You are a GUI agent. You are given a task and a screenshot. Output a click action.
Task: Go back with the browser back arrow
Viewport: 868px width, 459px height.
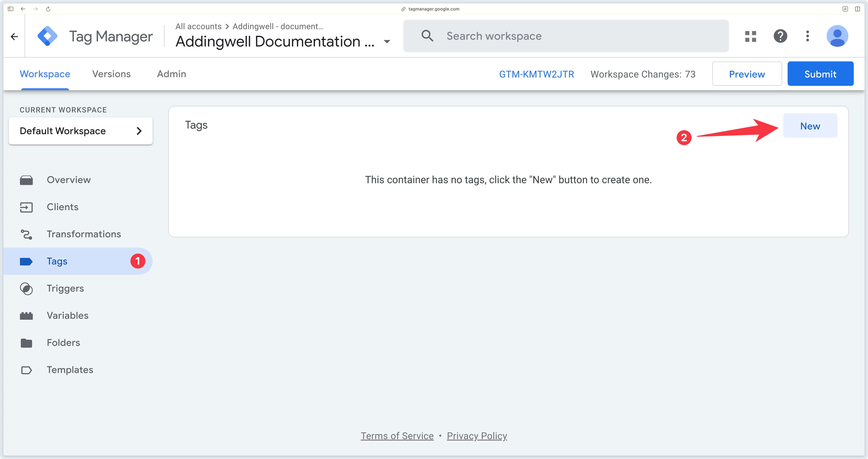point(23,9)
